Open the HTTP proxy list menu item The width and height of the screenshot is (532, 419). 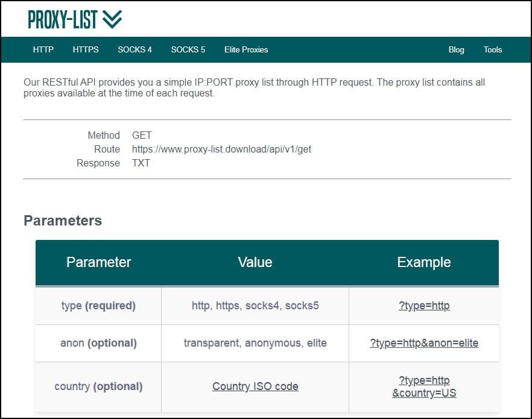pyautogui.click(x=43, y=50)
